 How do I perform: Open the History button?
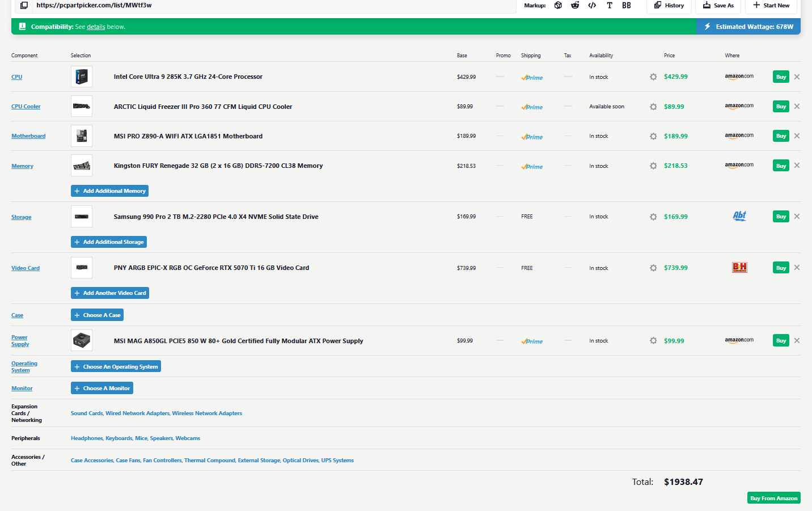click(x=669, y=6)
